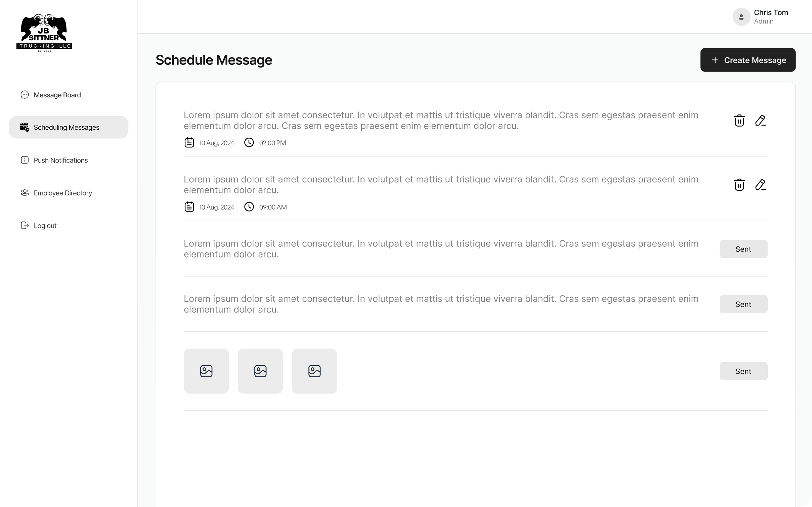Click the Create Message button
Image resolution: width=812 pixels, height=507 pixels.
(x=748, y=60)
